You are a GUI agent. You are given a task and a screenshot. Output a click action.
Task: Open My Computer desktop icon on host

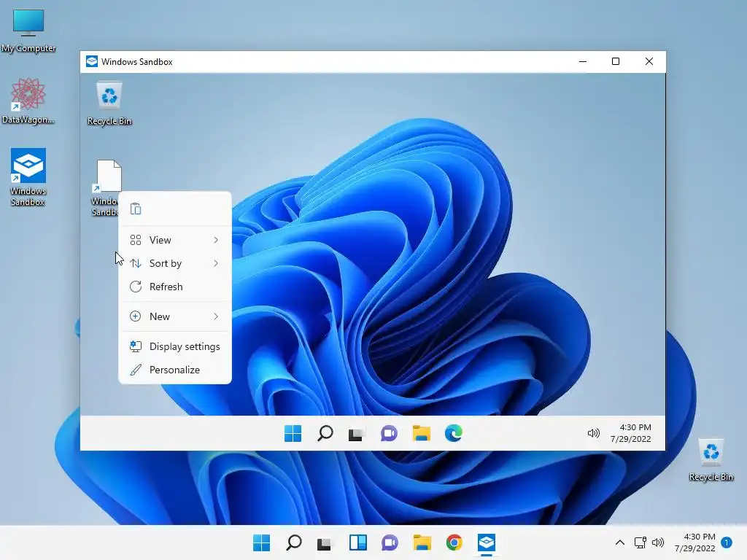[x=28, y=31]
